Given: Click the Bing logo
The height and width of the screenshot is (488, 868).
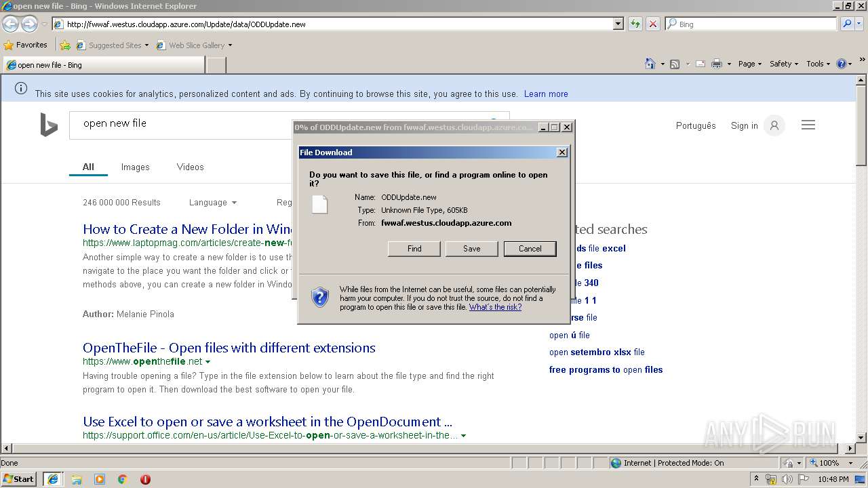Looking at the screenshot, I should click(x=49, y=125).
